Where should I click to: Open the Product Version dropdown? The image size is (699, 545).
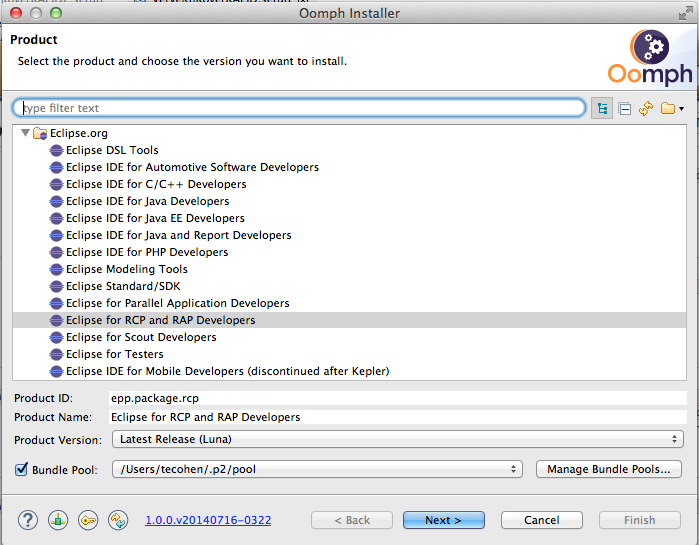pyautogui.click(x=398, y=439)
